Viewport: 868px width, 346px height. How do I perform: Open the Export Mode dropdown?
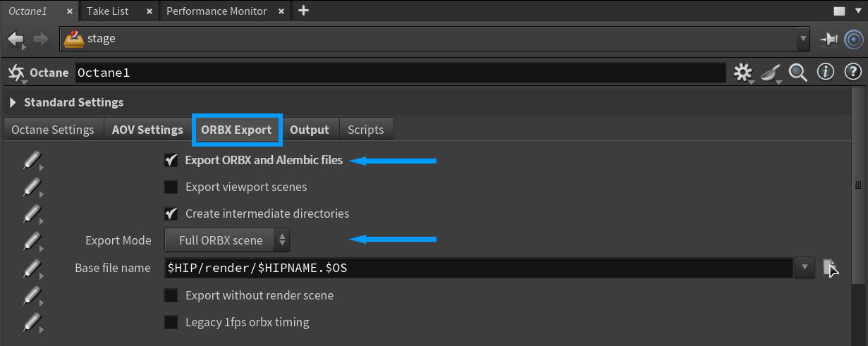click(x=227, y=240)
